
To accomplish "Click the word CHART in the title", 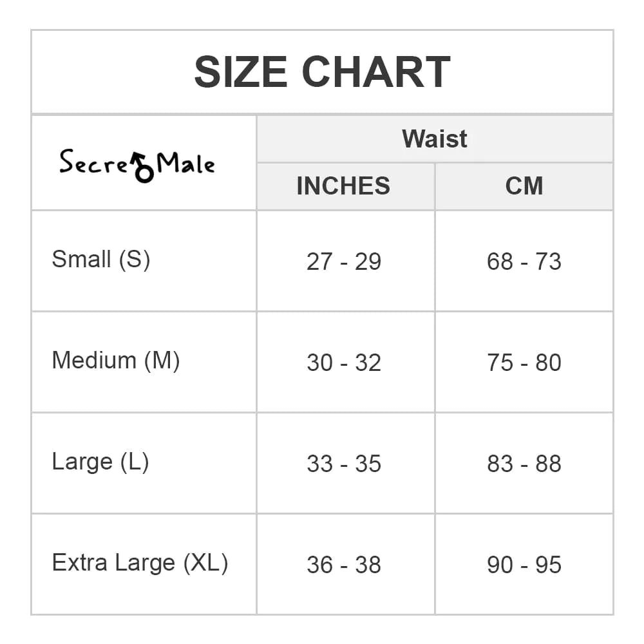I will 376,72.
